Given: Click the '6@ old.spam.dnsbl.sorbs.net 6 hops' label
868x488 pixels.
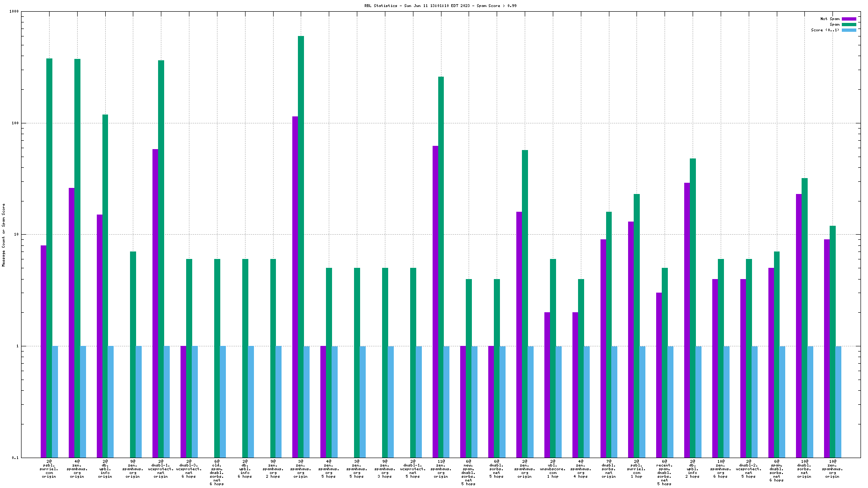Looking at the screenshot, I should click(x=217, y=473).
